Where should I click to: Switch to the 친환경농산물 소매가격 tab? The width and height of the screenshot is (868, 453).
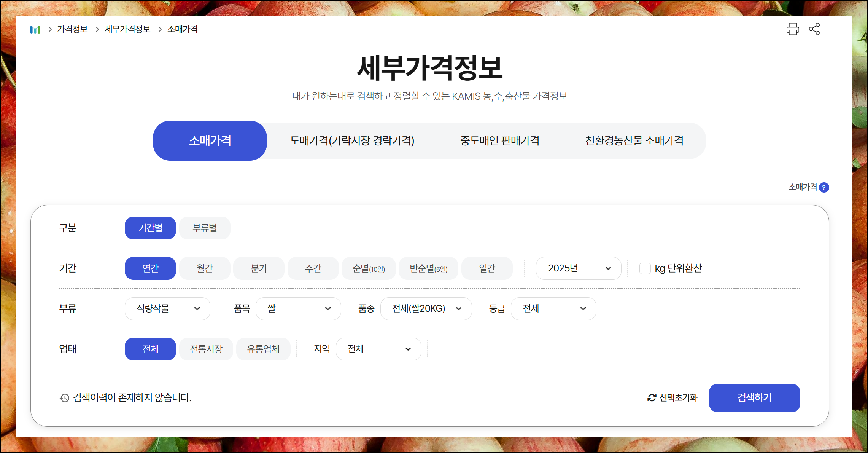[x=634, y=141]
